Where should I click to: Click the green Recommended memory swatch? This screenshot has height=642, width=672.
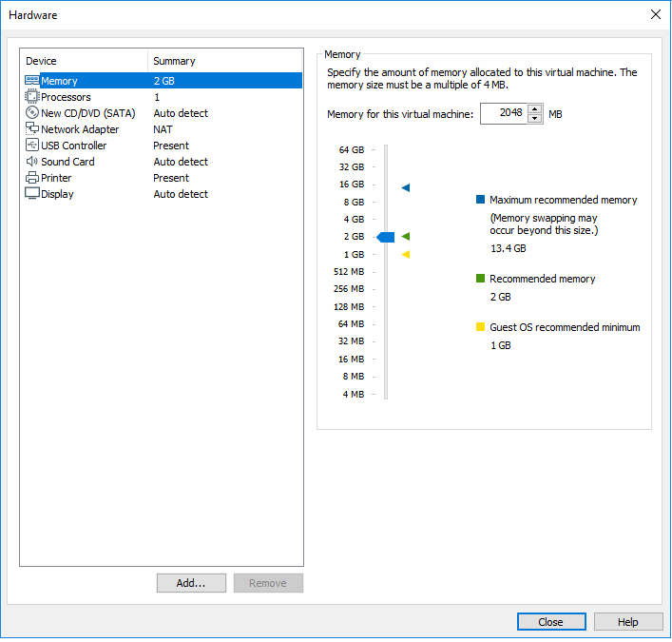(x=480, y=279)
